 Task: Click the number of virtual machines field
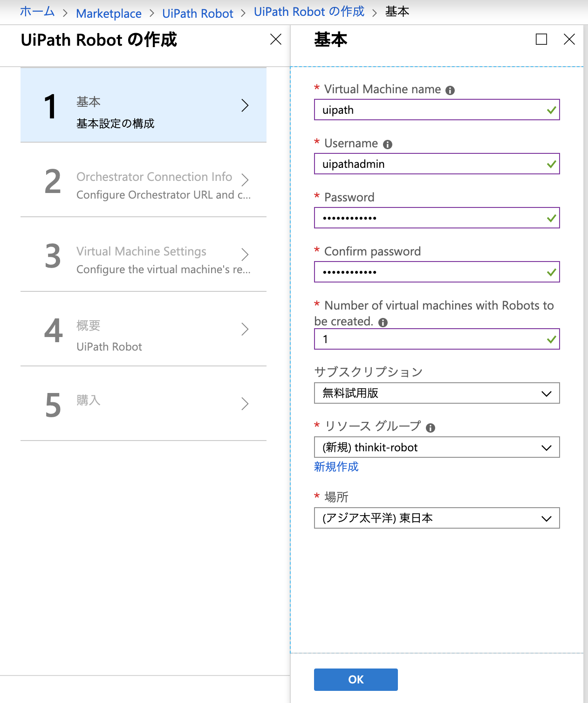437,339
